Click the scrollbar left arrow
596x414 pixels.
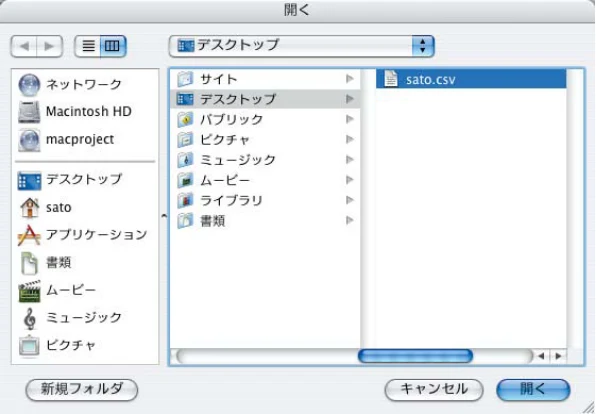541,356
